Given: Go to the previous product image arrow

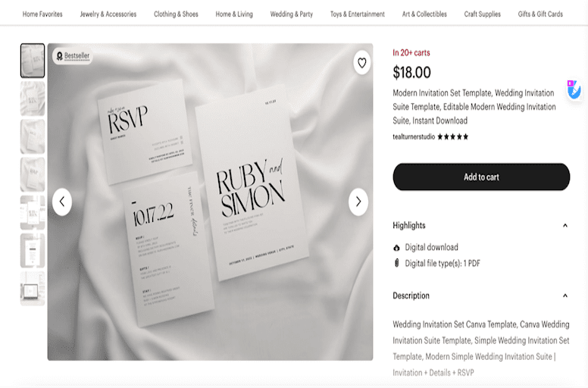Looking at the screenshot, I should tap(62, 202).
